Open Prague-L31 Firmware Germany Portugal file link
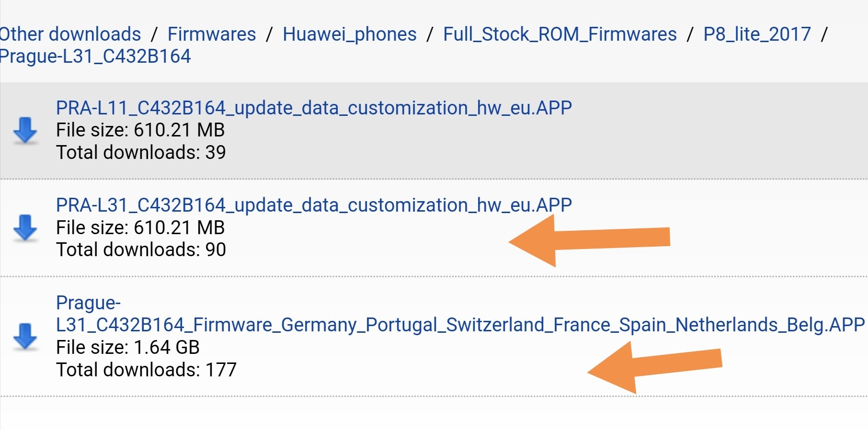The height and width of the screenshot is (430, 868). click(460, 314)
